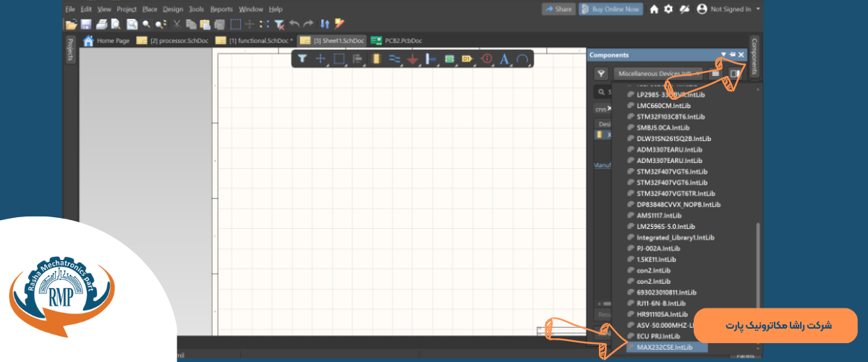Open the Miscellaneous Devices library dropdown

click(x=658, y=73)
